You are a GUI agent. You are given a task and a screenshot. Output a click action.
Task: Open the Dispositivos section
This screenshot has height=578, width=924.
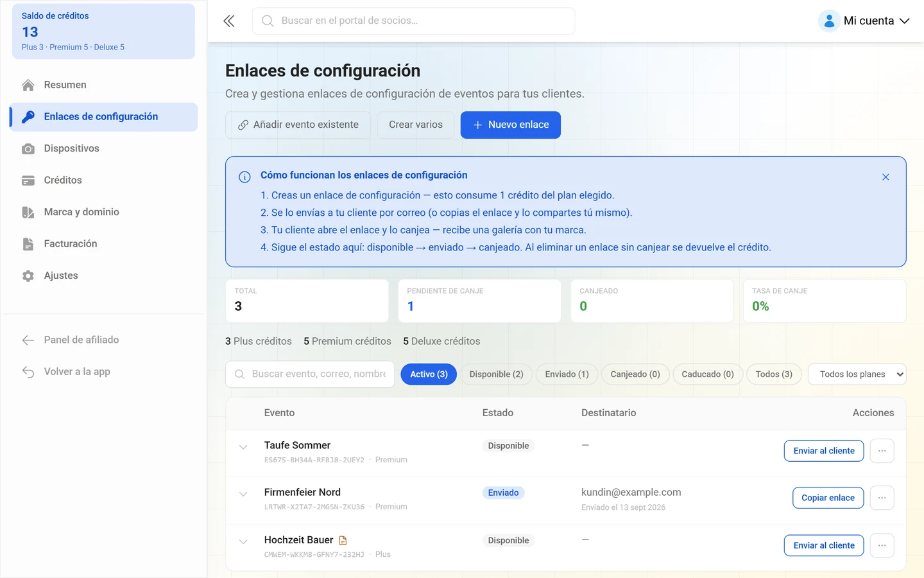point(104,149)
